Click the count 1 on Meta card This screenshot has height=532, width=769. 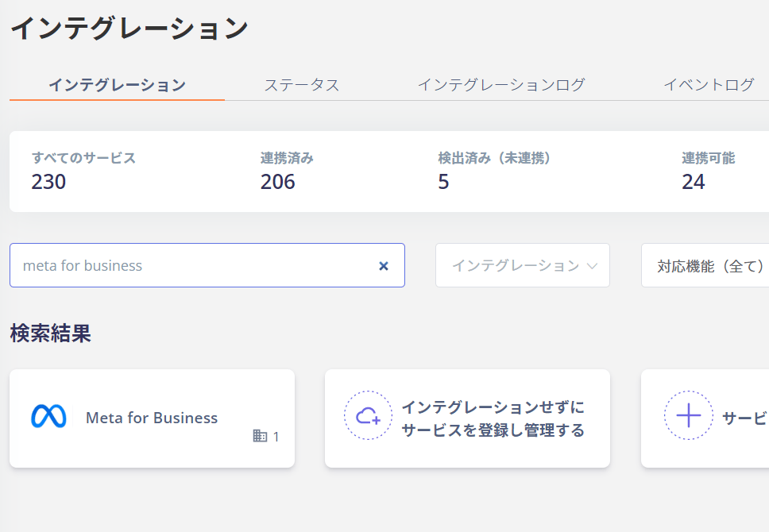(276, 437)
